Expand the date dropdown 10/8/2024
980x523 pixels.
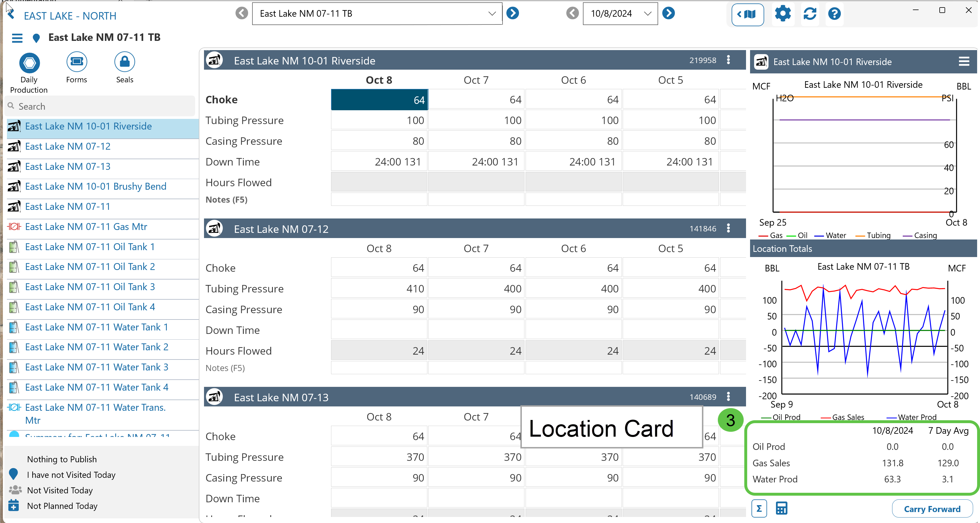pos(647,14)
